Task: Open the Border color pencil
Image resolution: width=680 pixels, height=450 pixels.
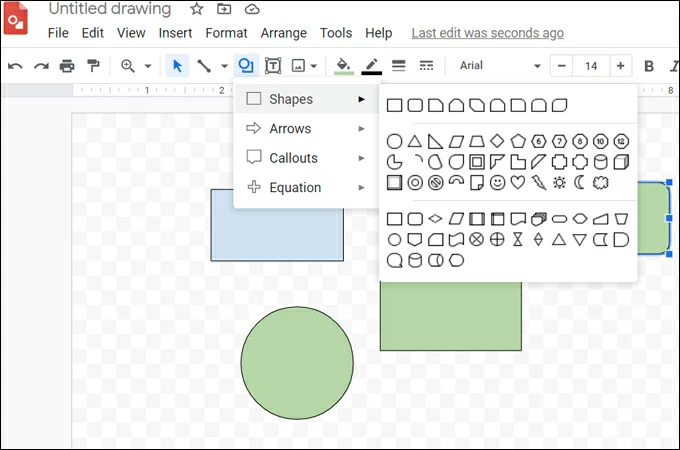Action: (x=371, y=66)
